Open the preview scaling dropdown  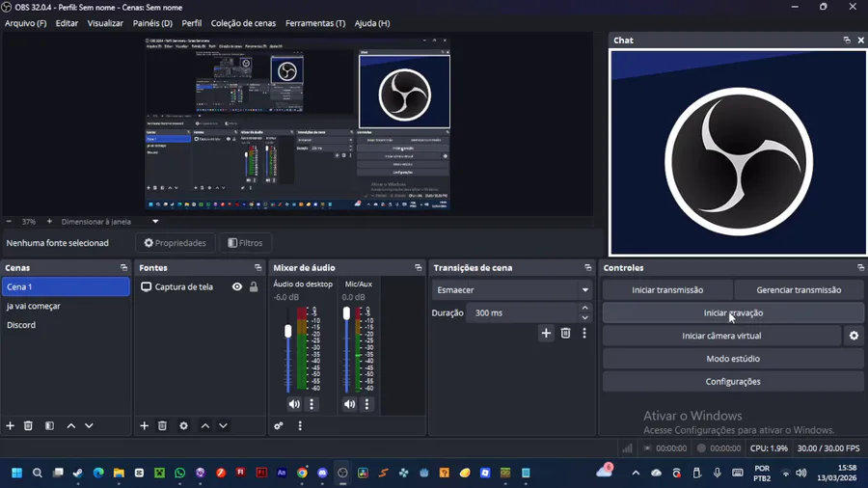click(155, 221)
